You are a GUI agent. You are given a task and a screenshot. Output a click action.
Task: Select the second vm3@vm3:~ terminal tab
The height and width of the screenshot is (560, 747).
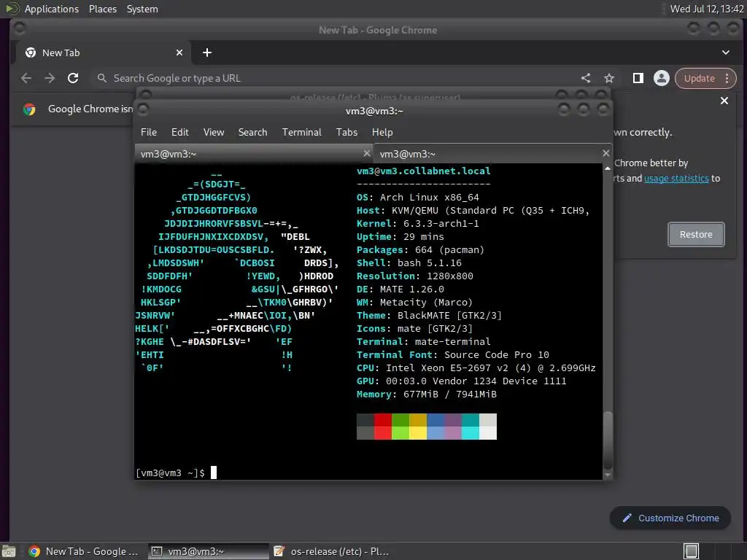[492, 154]
